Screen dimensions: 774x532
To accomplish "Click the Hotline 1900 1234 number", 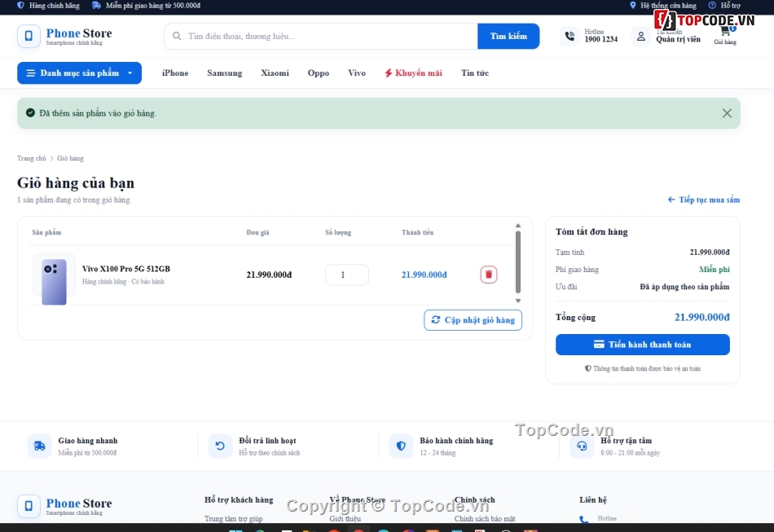I will click(x=600, y=39).
